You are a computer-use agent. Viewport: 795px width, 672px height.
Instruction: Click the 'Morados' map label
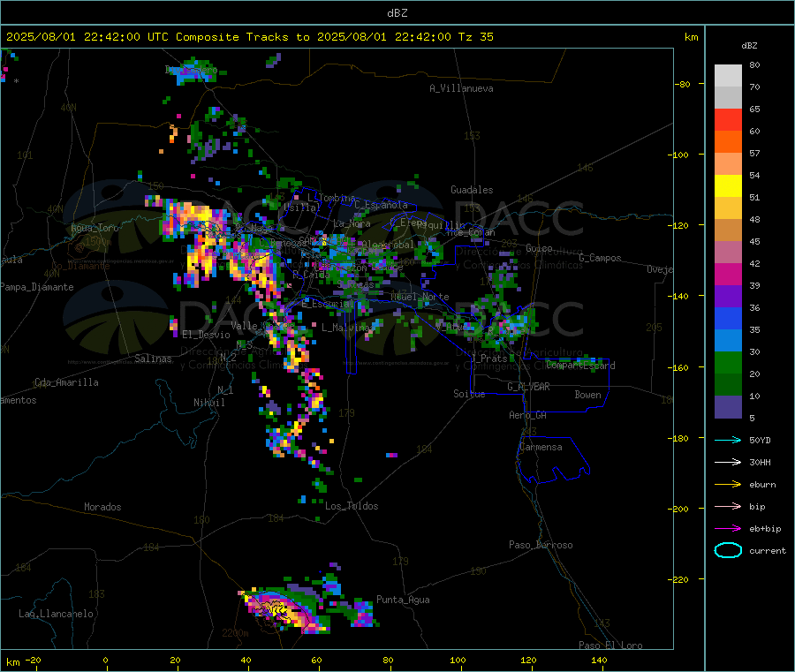coord(102,507)
